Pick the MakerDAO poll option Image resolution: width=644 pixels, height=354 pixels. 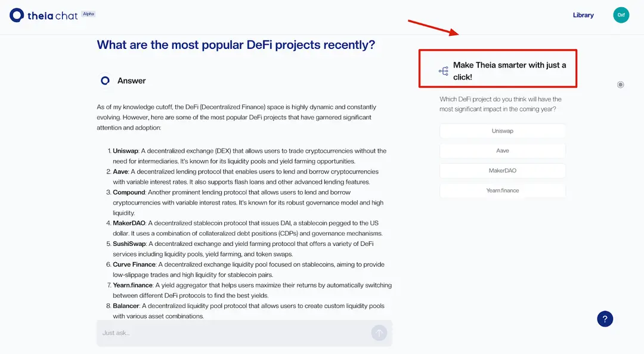click(502, 171)
